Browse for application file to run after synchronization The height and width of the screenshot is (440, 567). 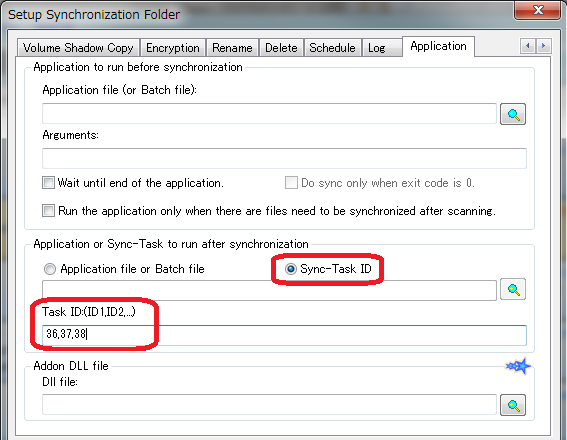[x=513, y=289]
